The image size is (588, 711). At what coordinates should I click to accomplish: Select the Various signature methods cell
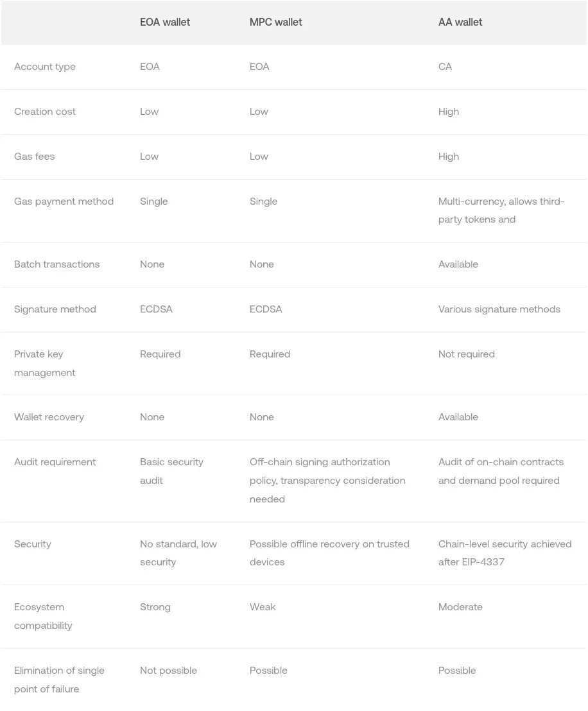pyautogui.click(x=499, y=309)
